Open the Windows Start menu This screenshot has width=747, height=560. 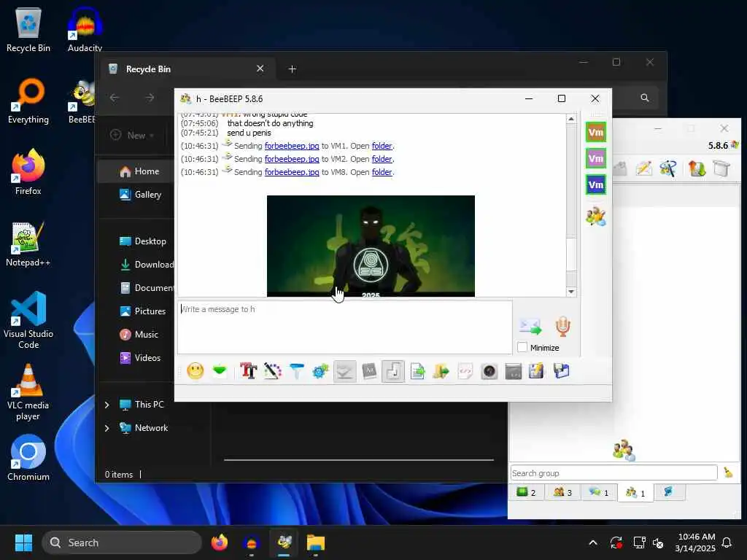23,542
